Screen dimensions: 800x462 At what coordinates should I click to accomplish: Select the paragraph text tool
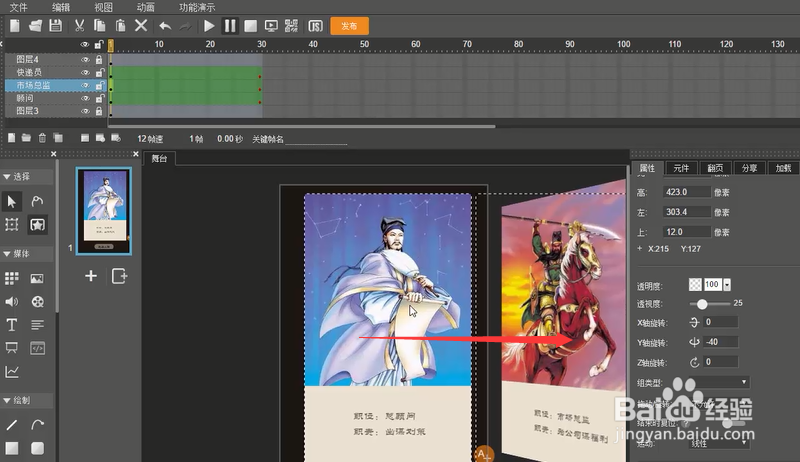click(x=37, y=325)
